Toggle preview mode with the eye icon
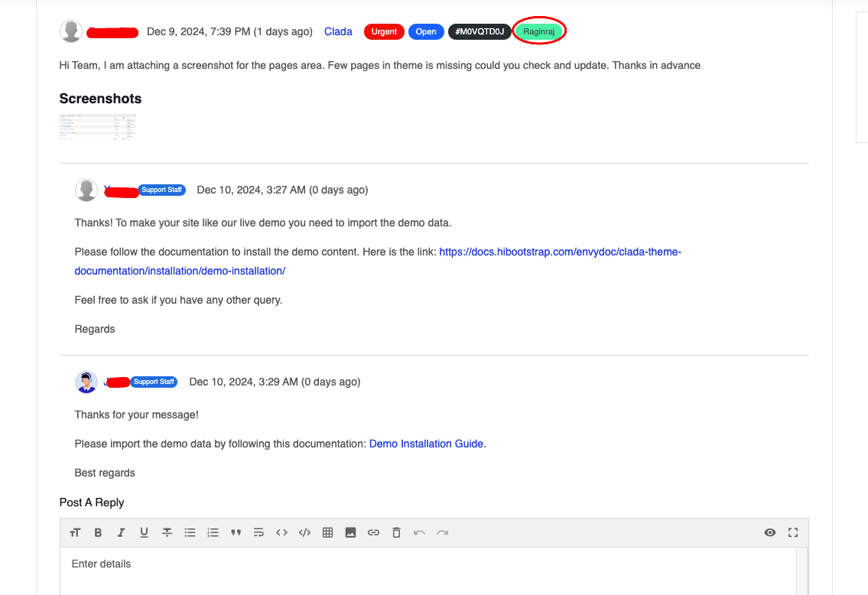868x595 pixels. click(770, 532)
